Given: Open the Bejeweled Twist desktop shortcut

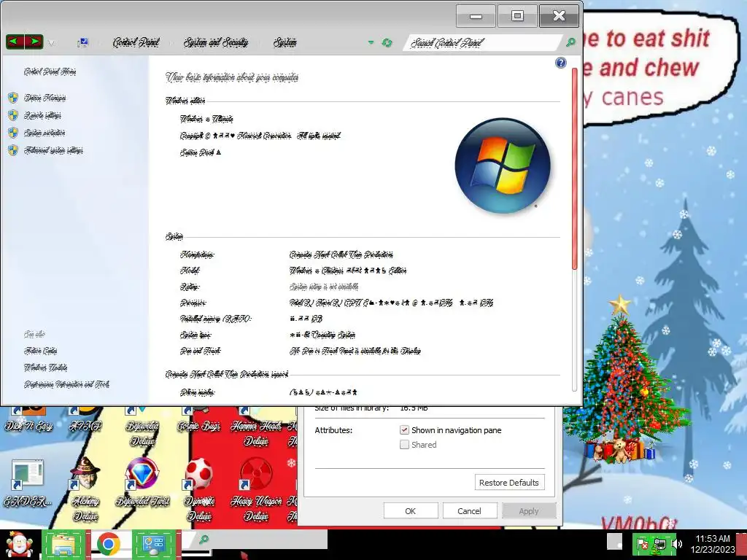Looking at the screenshot, I should [x=142, y=482].
